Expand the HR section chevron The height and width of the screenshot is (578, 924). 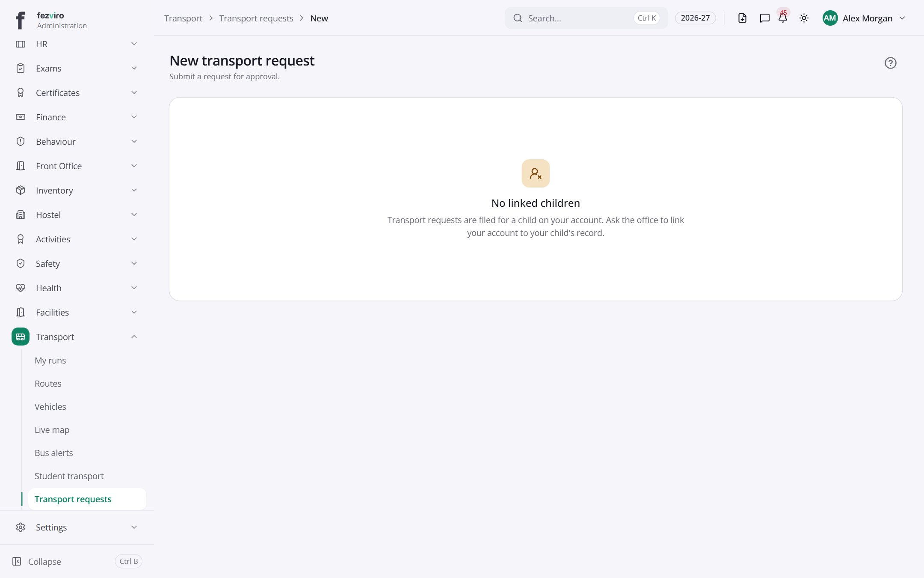pos(134,44)
